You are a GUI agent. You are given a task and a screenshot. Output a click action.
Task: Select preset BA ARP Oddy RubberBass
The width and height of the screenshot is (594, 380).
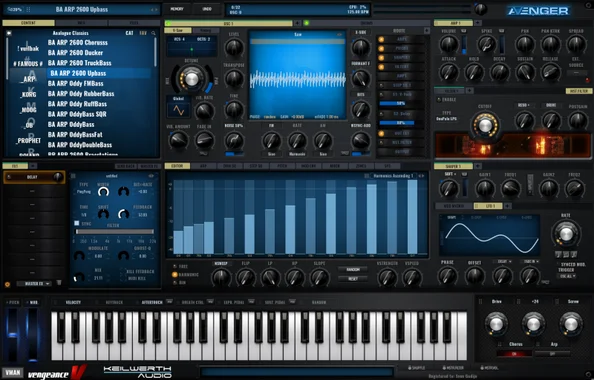pos(81,94)
